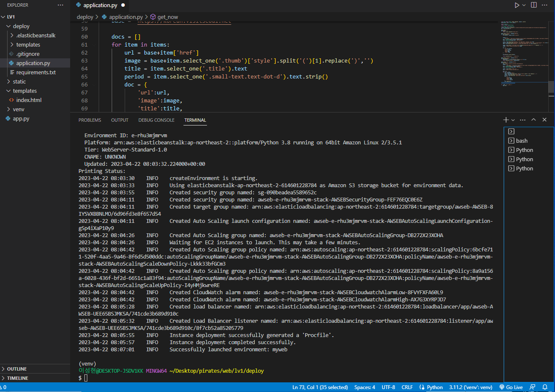Click the terminal prompt input

pos(86,378)
